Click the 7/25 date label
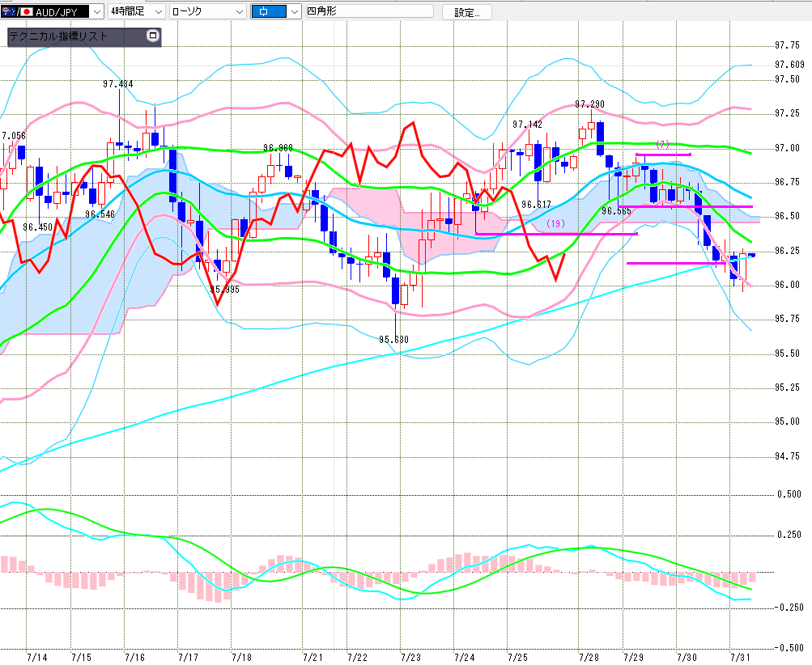The width and height of the screenshot is (812, 665). [x=518, y=658]
